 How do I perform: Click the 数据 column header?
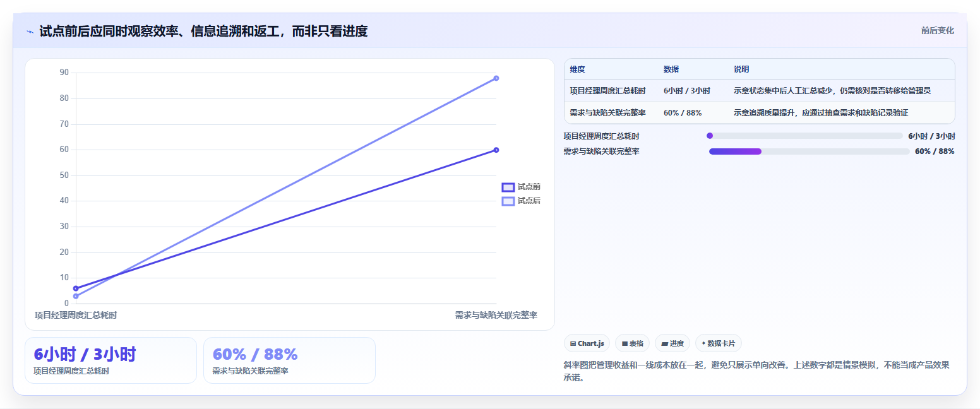pos(671,69)
